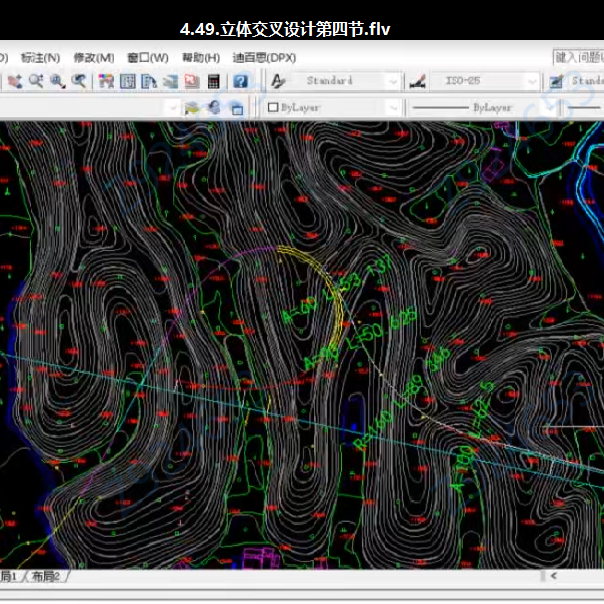Open the DesignCenter icon
604x604 pixels.
[x=127, y=81]
